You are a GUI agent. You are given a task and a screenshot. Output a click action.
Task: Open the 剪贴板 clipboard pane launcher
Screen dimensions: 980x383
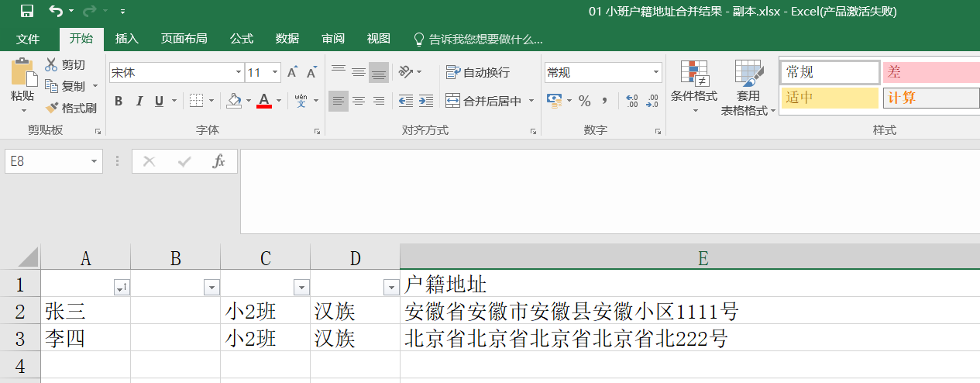pos(98,132)
